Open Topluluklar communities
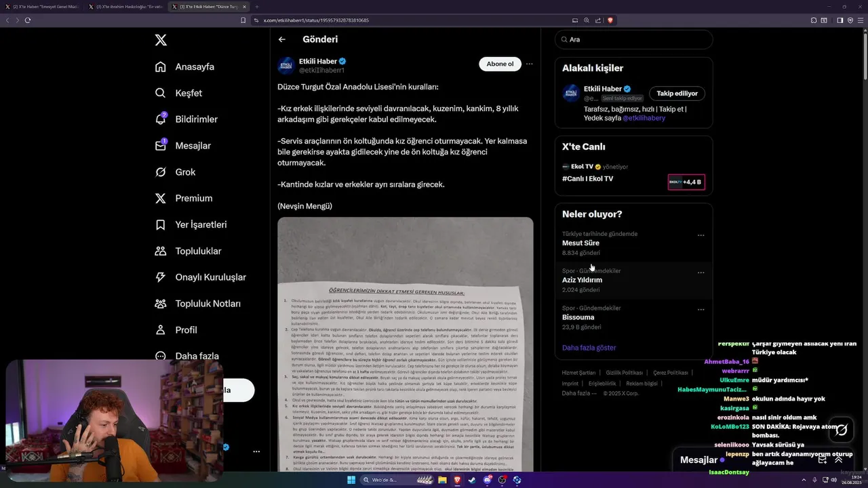This screenshot has width=868, height=488. (189, 251)
